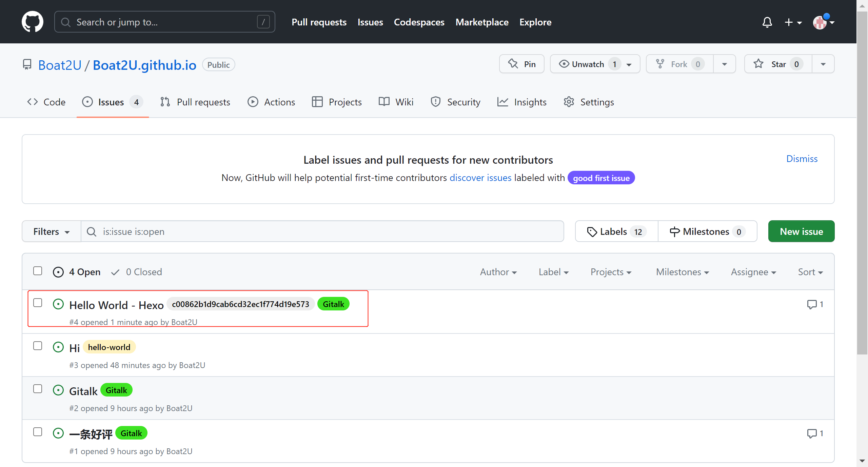This screenshot has width=868, height=467.
Task: Expand the Star lists arrow
Action: (823, 64)
